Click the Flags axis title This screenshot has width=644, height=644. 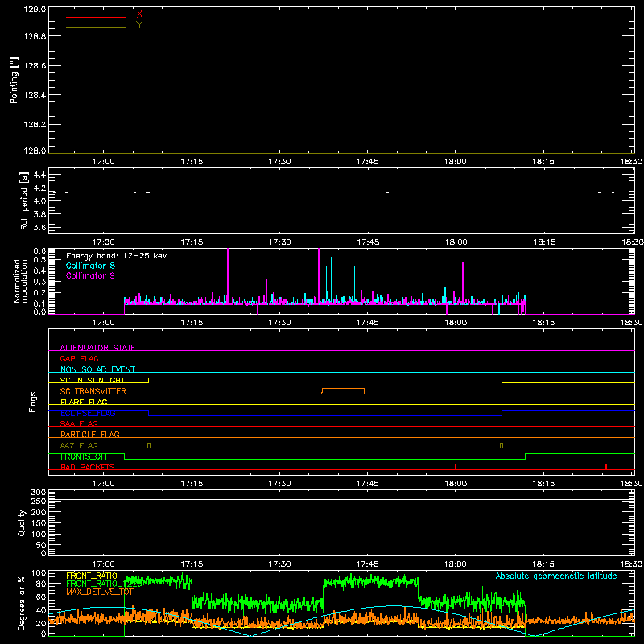(x=32, y=402)
